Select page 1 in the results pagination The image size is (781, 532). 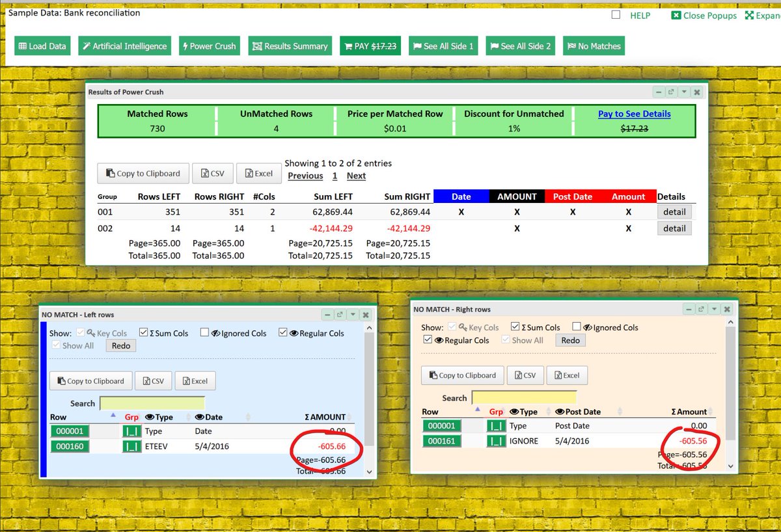pyautogui.click(x=335, y=176)
